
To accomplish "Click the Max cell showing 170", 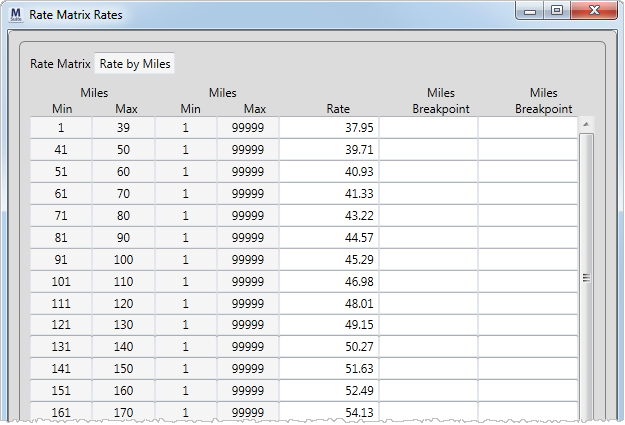I will [x=123, y=412].
